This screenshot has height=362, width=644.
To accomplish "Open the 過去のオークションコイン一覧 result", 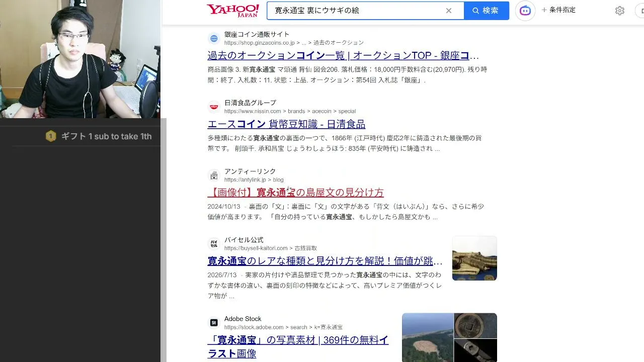I will pos(343,55).
